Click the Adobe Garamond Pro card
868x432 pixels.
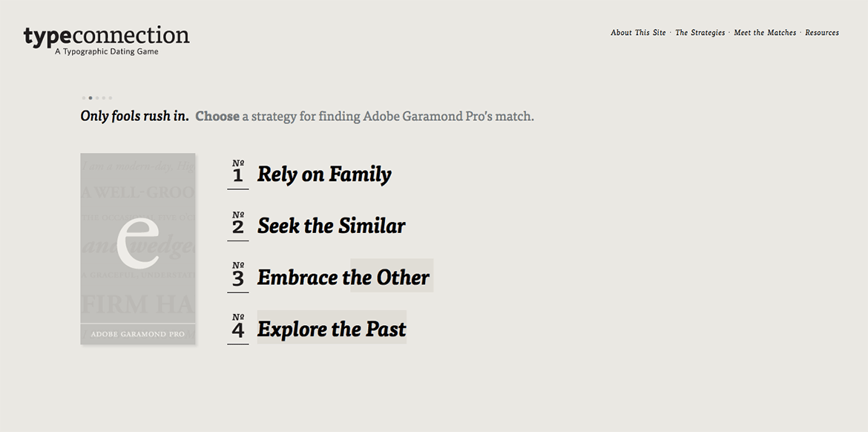pos(138,249)
